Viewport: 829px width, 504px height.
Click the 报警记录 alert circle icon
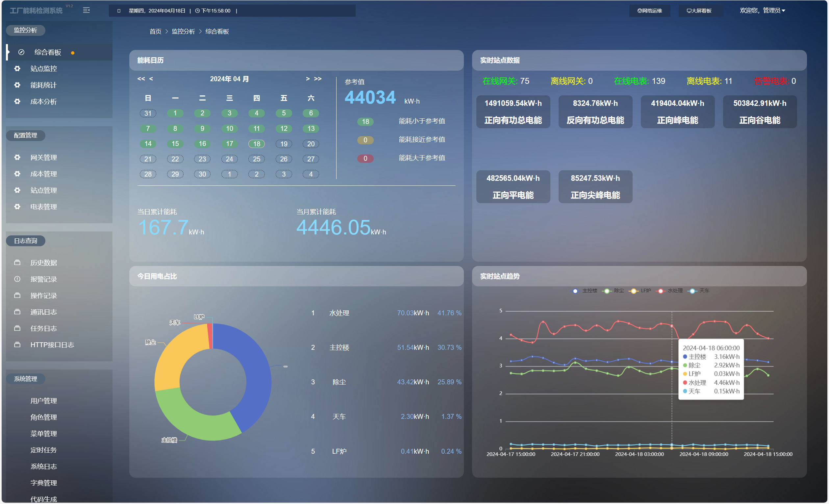17,279
